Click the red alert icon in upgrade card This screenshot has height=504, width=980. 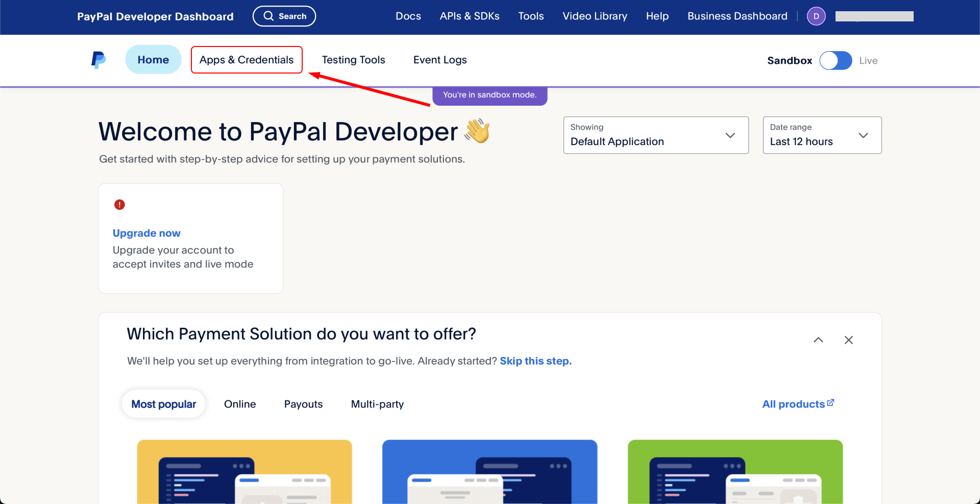coord(119,205)
